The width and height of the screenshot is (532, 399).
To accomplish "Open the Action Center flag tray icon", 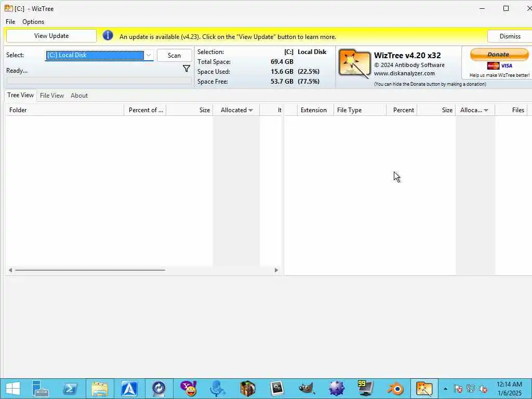I will [458, 389].
